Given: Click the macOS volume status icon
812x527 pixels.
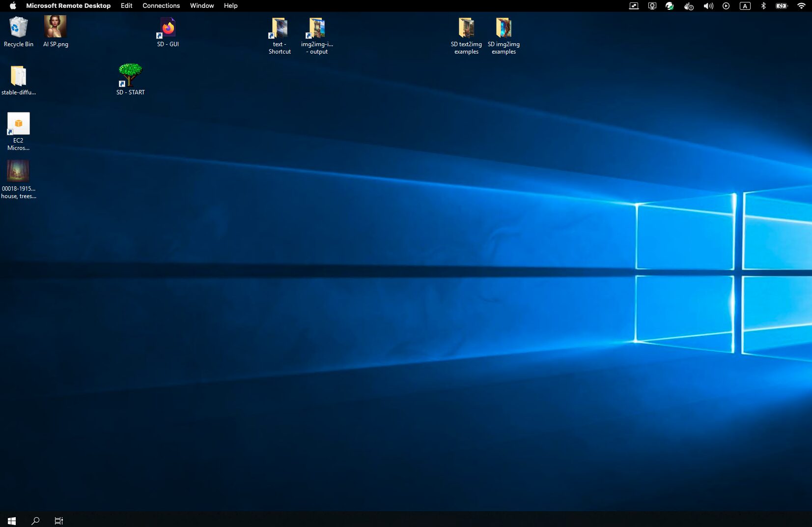Looking at the screenshot, I should (707, 5).
